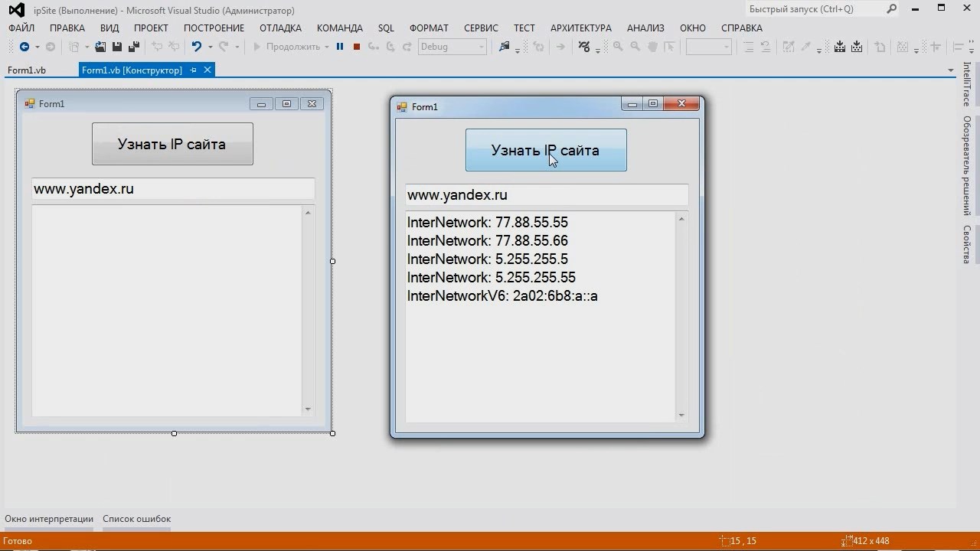This screenshot has height=551, width=980.
Task: Open the ПОСТРОЕНИЕ menu
Action: tap(214, 28)
